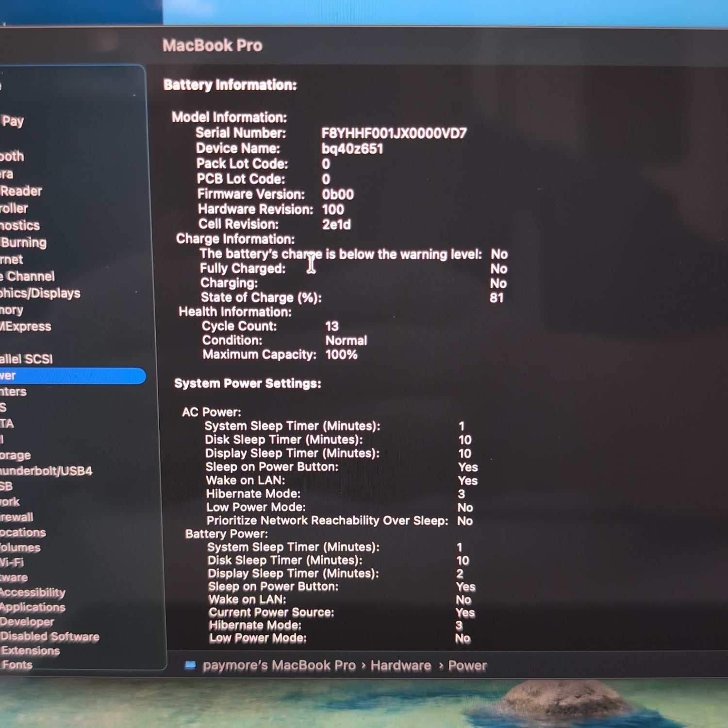Image resolution: width=728 pixels, height=728 pixels.
Task: Select the Maximum Capacity value 100%
Action: click(x=342, y=355)
